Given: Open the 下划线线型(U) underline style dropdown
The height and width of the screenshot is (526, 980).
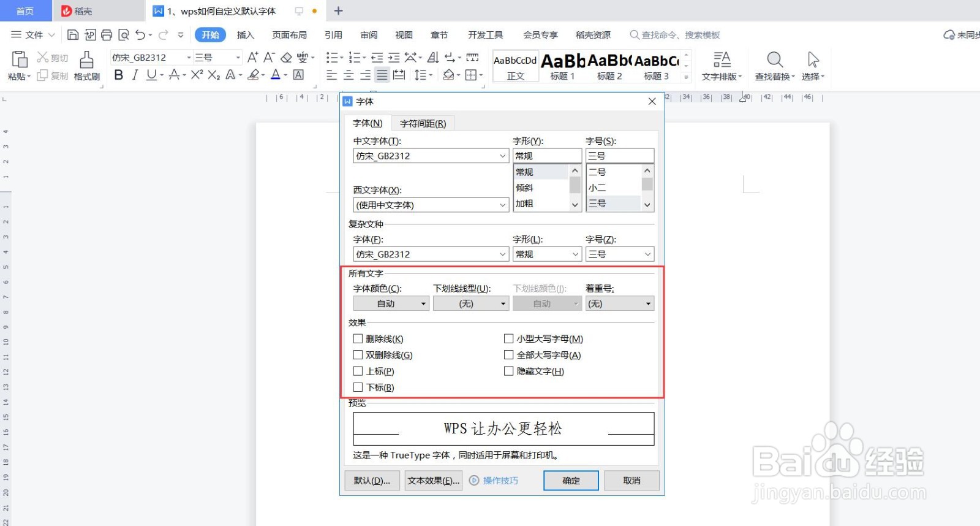Looking at the screenshot, I should [471, 303].
